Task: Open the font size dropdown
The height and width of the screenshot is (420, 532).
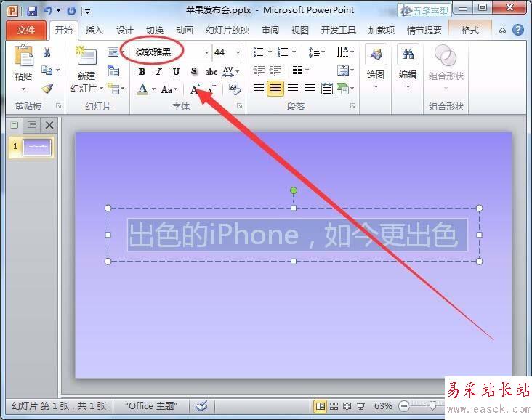Action: pyautogui.click(x=238, y=52)
